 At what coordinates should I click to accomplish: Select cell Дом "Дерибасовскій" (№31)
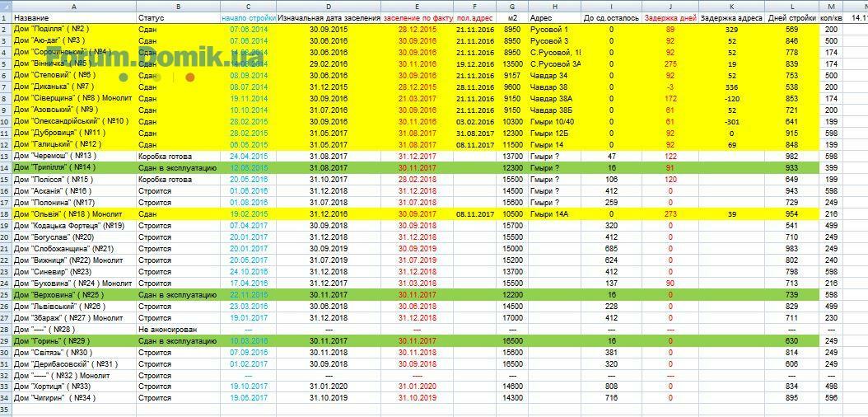click(74, 363)
